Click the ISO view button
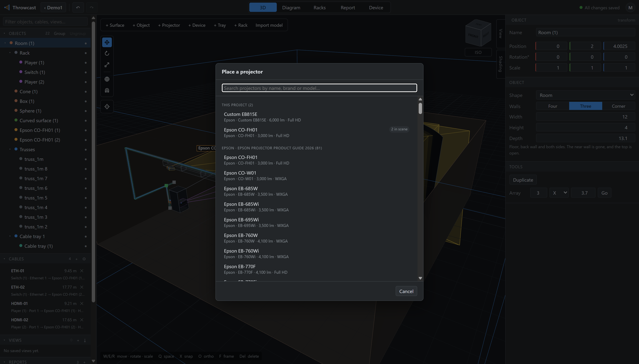 [x=478, y=52]
